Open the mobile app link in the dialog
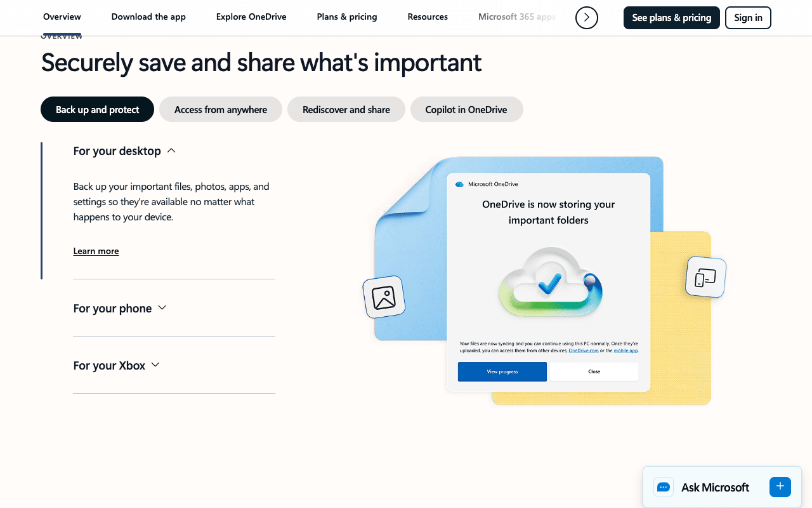The width and height of the screenshot is (812, 508). click(x=625, y=351)
